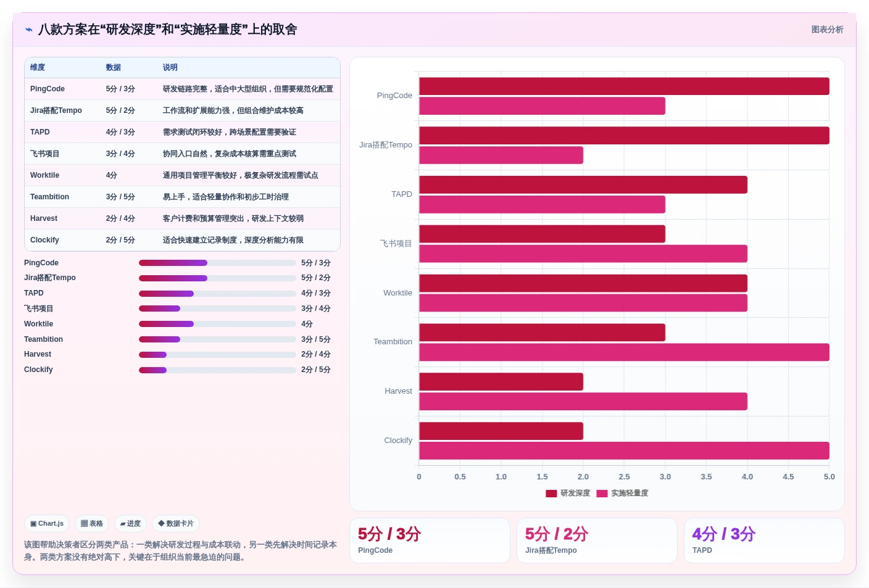
Task: Click the Worktile progress bar
Action: [217, 324]
